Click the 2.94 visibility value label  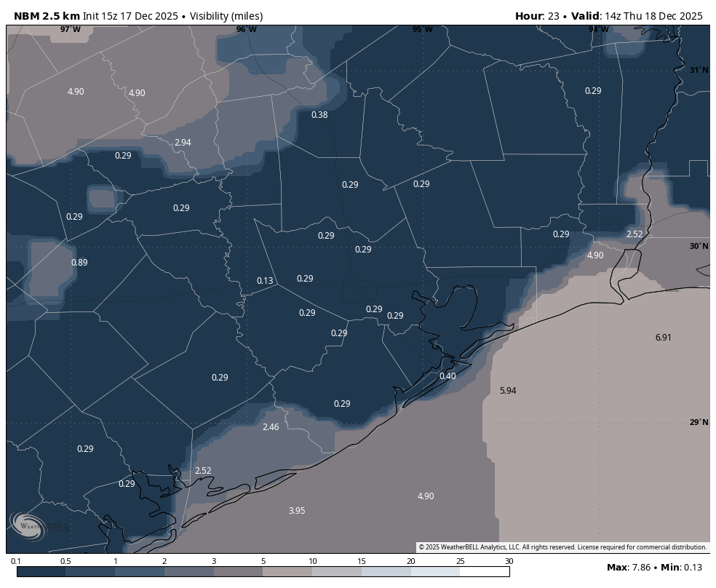pos(183,143)
